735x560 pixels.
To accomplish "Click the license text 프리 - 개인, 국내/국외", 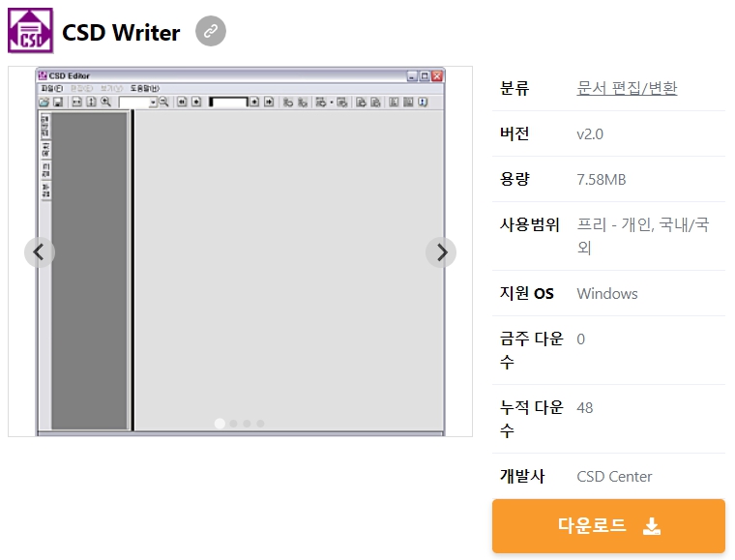I will (x=643, y=236).
